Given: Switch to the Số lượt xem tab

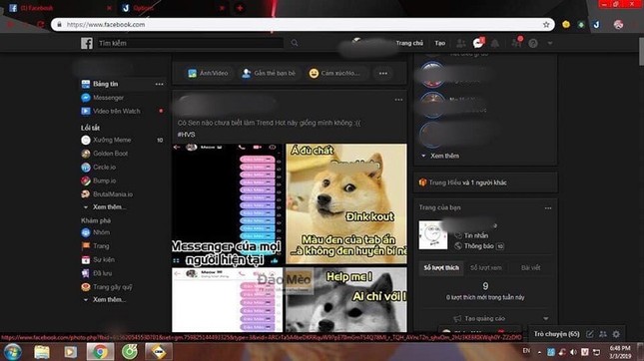Looking at the screenshot, I should [486, 268].
